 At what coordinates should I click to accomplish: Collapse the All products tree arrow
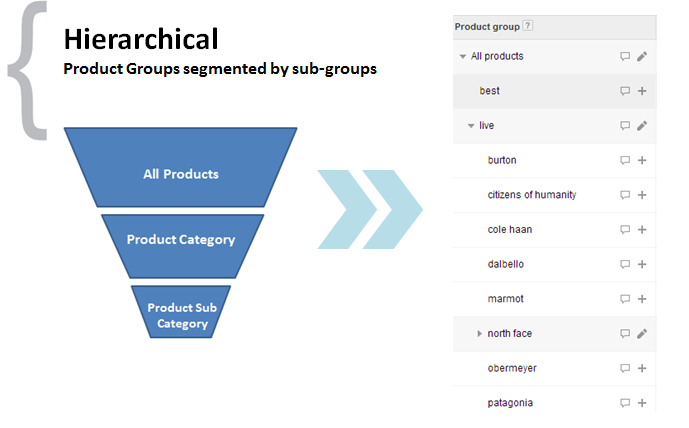point(462,56)
